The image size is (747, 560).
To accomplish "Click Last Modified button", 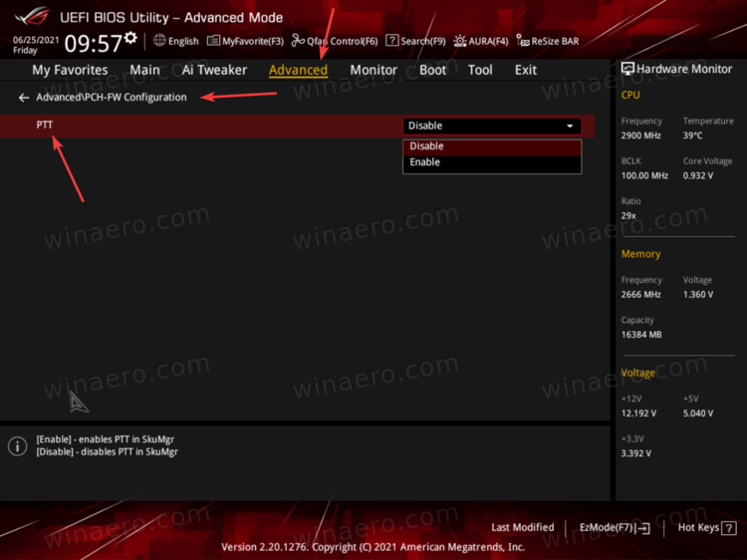I will click(x=523, y=527).
